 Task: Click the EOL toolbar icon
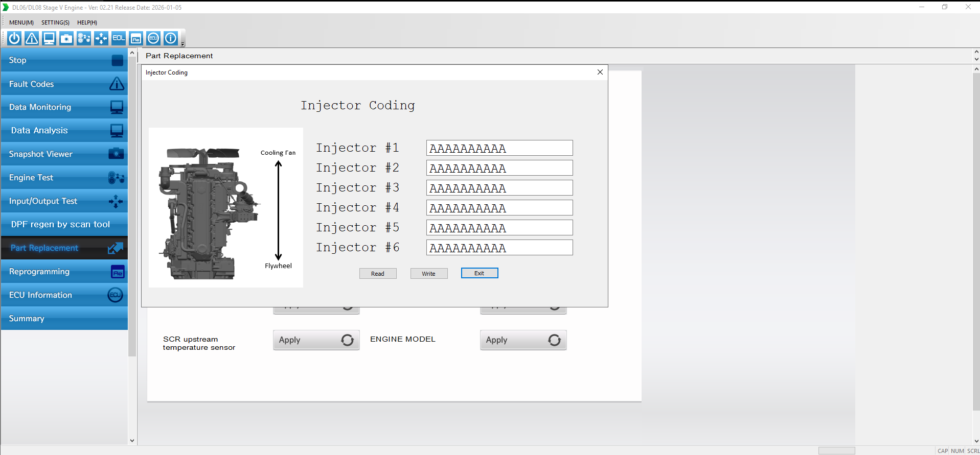[x=119, y=38]
